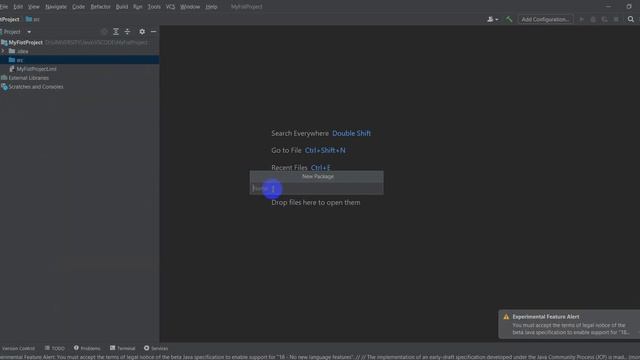640x360 pixels.
Task: Expand the .idea folder
Action: pyautogui.click(x=3, y=51)
